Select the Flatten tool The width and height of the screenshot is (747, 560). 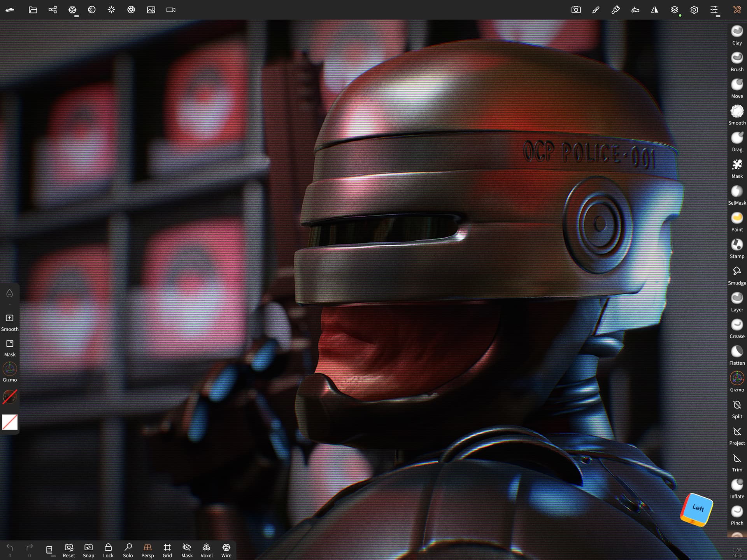[x=737, y=356]
